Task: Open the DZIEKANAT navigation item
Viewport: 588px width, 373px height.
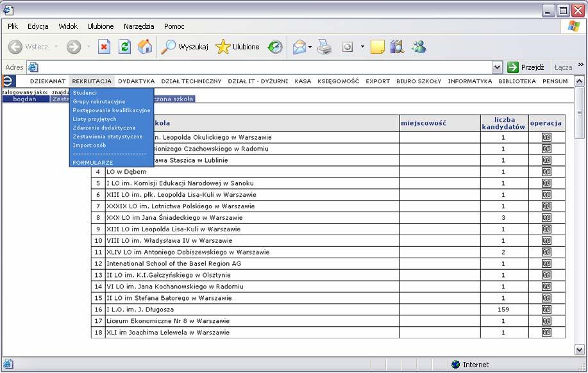Action: (x=47, y=81)
